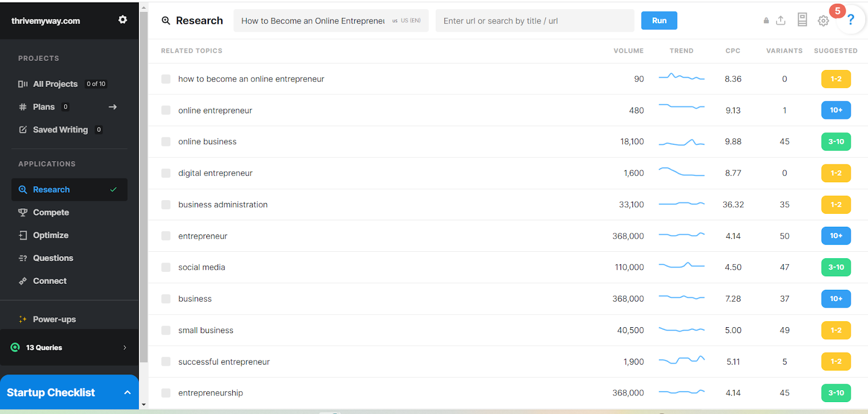Image resolution: width=868 pixels, height=414 pixels.
Task: Focus the enter url or title field
Action: (x=534, y=21)
